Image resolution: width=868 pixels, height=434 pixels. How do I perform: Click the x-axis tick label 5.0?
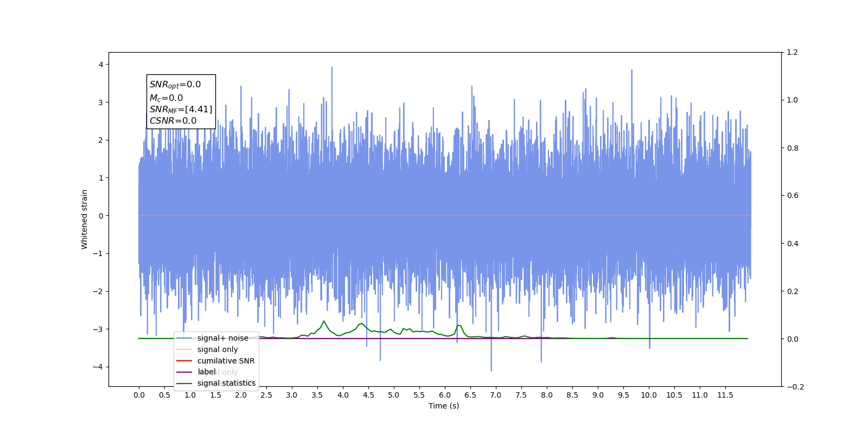pyautogui.click(x=394, y=395)
